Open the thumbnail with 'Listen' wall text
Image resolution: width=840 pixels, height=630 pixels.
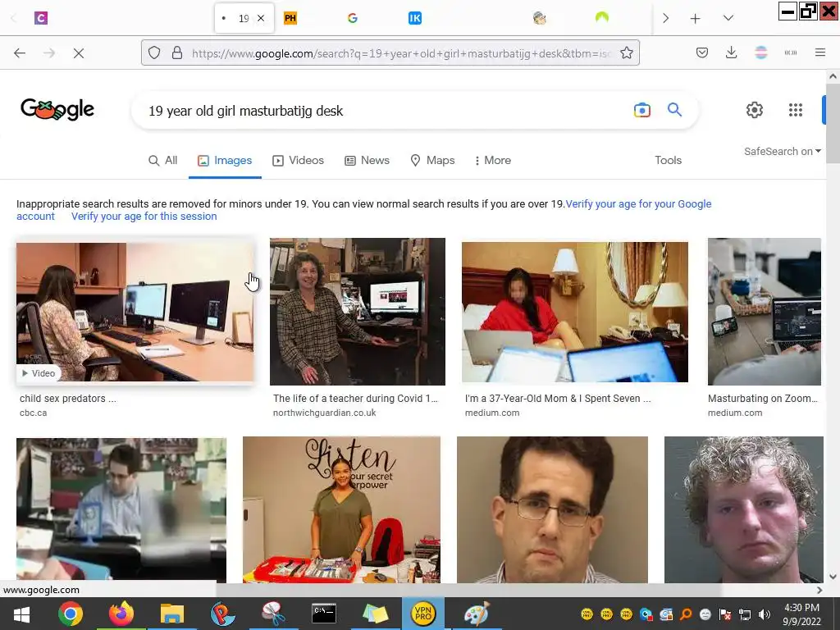[341, 509]
